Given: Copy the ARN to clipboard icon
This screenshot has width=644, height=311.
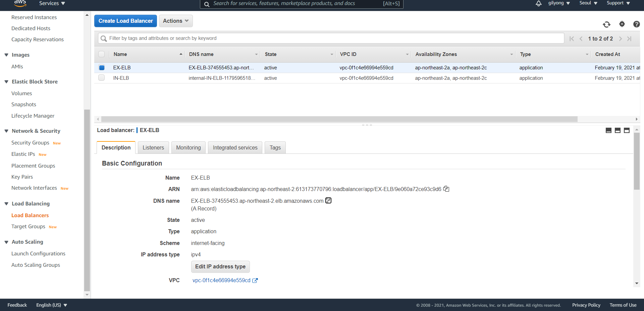Looking at the screenshot, I should pyautogui.click(x=446, y=189).
